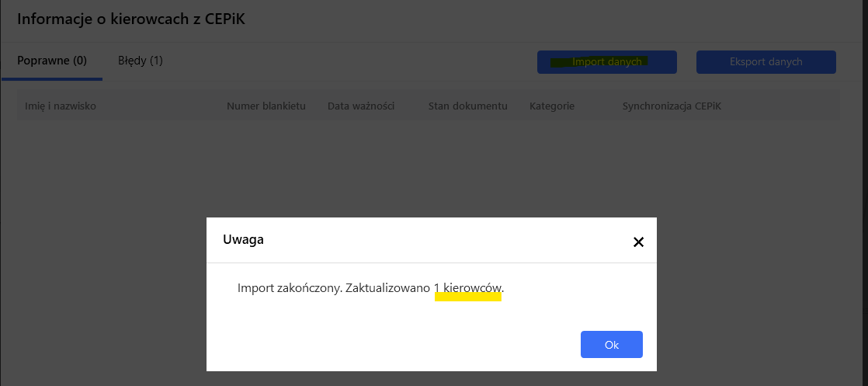Click the Numer blankietu column header
Image resolution: width=868 pixels, height=386 pixels.
click(266, 106)
